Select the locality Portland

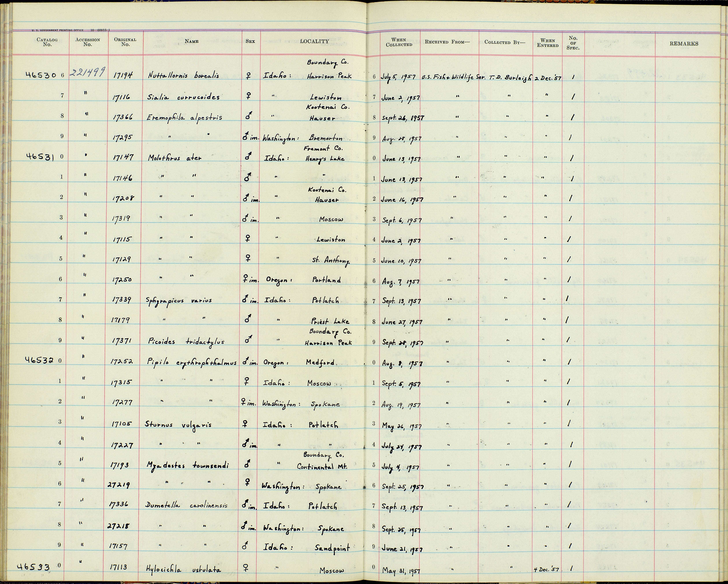pos(327,280)
